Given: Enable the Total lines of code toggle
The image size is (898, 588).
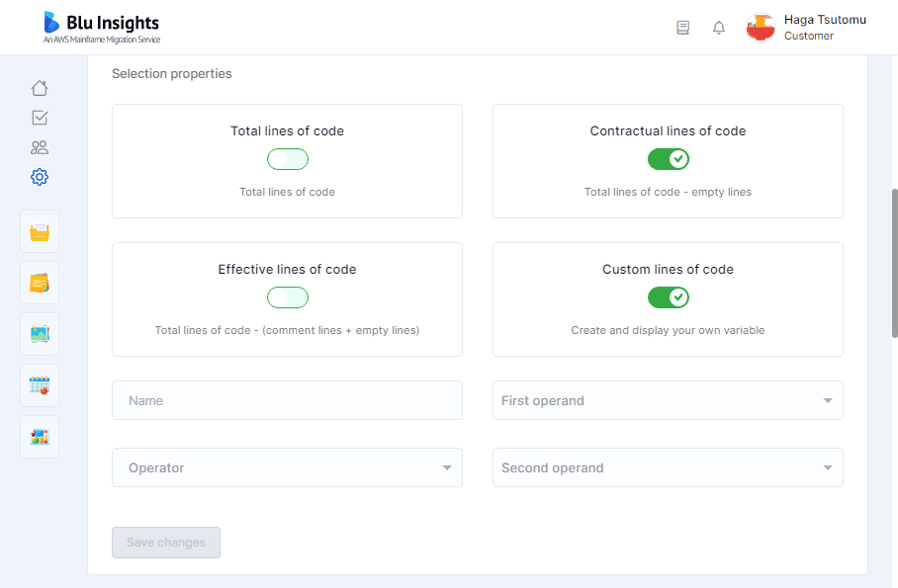Looking at the screenshot, I should click(288, 159).
